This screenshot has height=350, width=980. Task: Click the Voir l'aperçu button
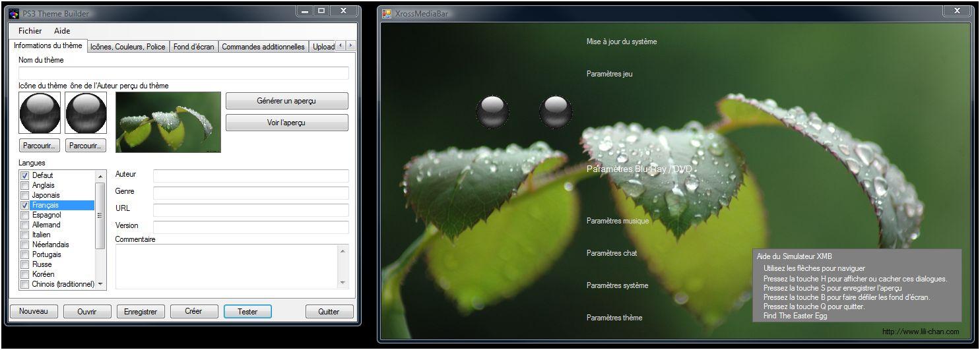coord(287,123)
